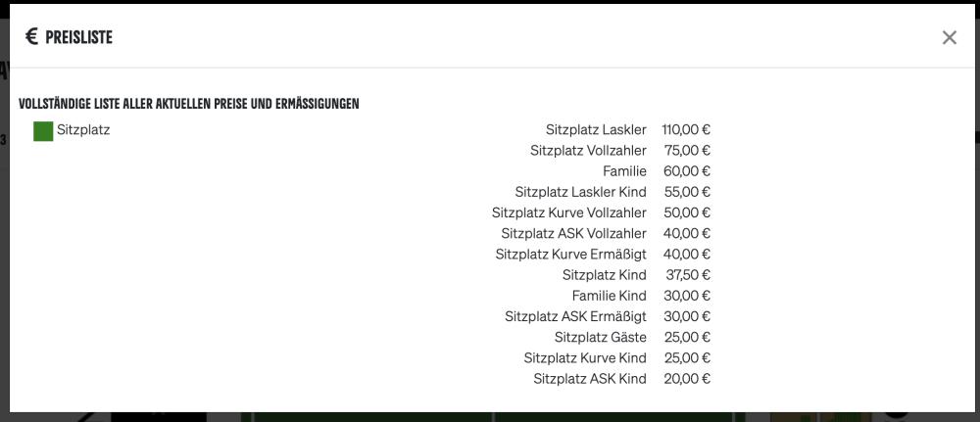Click the Sitzplatz Kurve Vollzahler label

click(569, 212)
